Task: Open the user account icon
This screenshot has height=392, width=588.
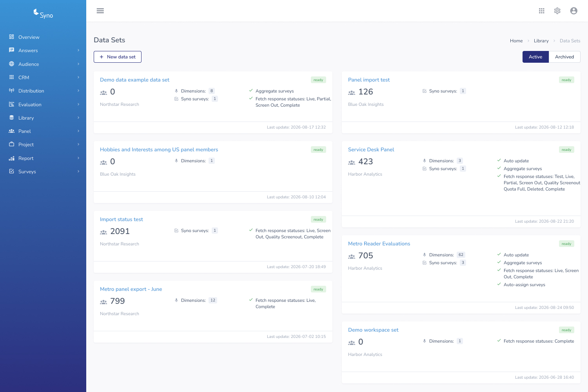Action: click(574, 11)
